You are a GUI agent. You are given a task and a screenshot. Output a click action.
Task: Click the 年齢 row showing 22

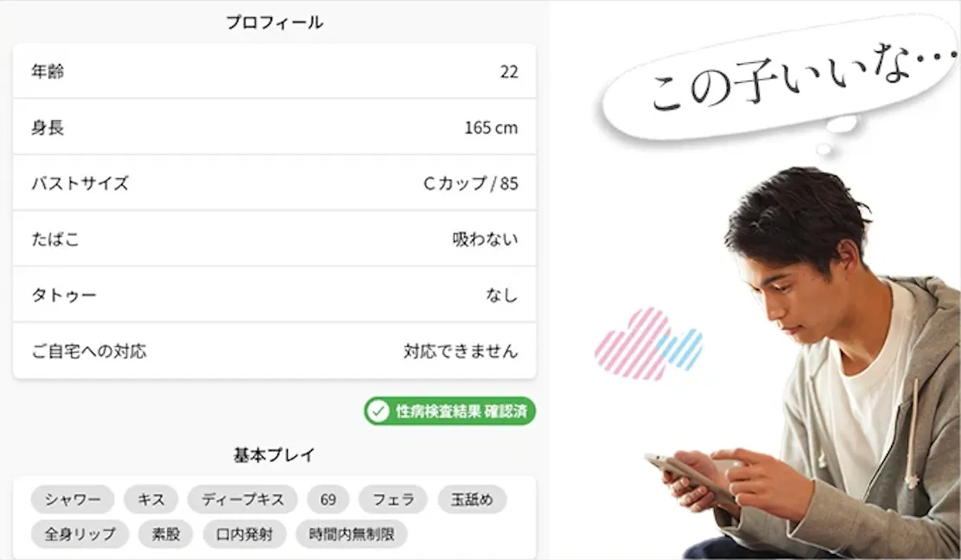pyautogui.click(x=275, y=71)
